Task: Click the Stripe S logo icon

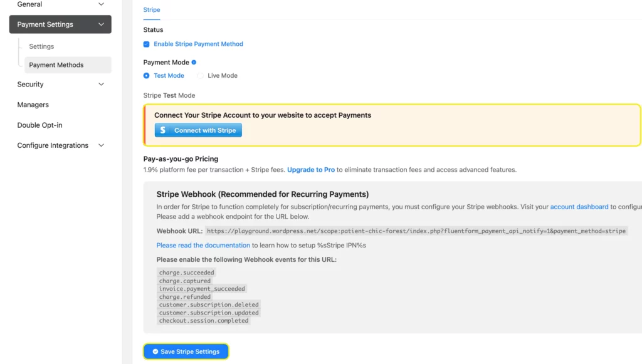Action: pyautogui.click(x=163, y=130)
